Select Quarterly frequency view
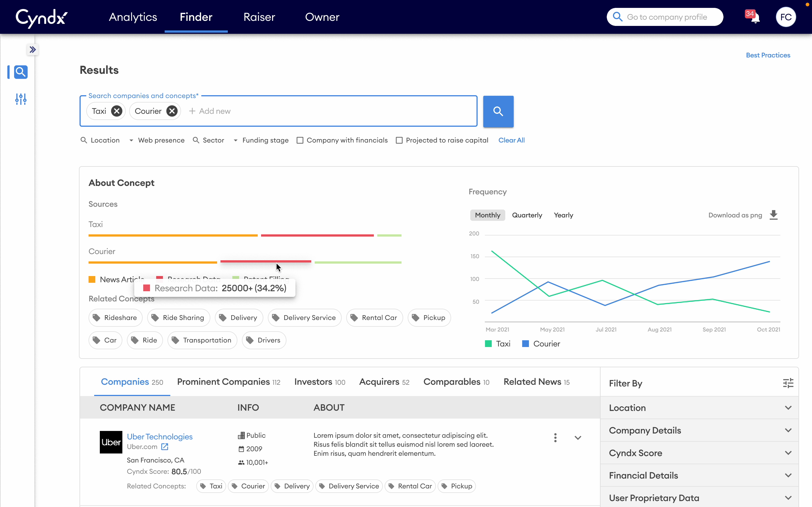 click(x=527, y=215)
